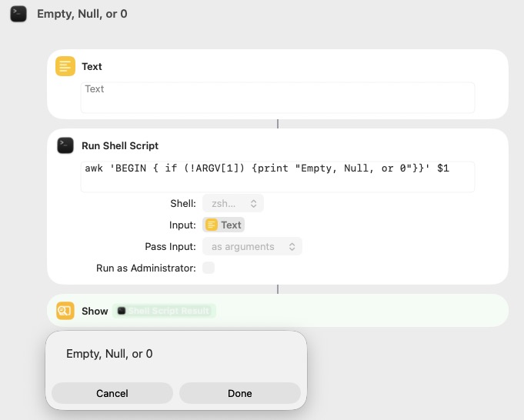
Task: Click inside the awk script code field
Action: pos(278,177)
